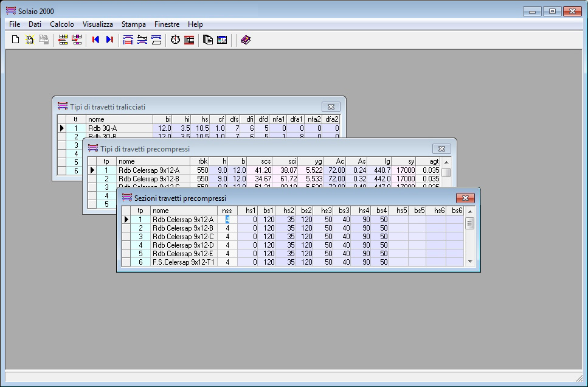Click the bs5 column header in Sezioni table
Image resolution: width=588 pixels, height=387 pixels.
click(x=417, y=211)
